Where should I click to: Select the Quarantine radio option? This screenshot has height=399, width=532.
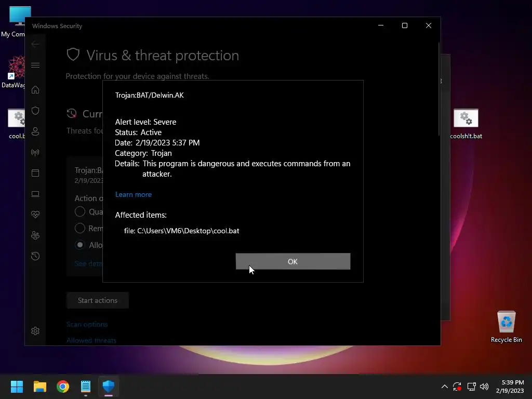point(79,212)
